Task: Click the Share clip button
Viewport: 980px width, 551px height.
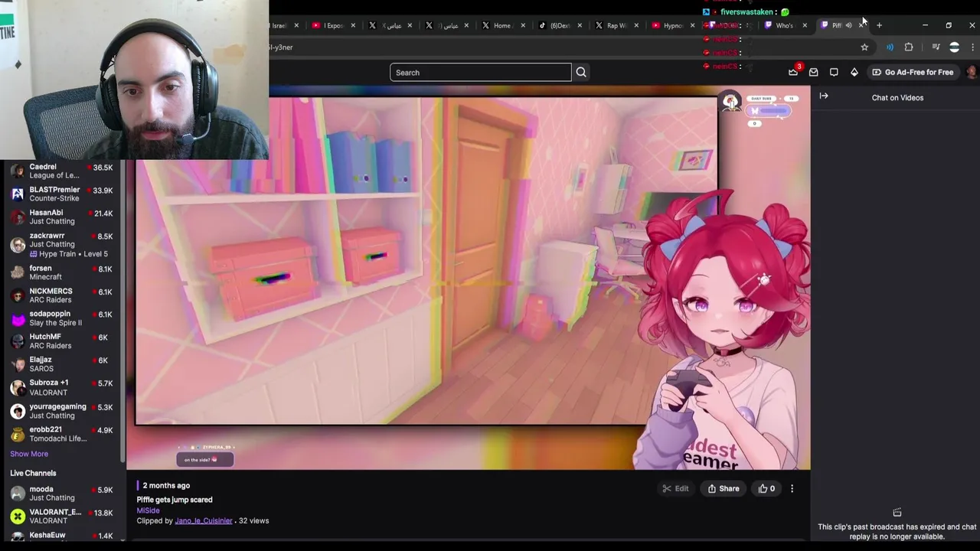Action: point(724,488)
